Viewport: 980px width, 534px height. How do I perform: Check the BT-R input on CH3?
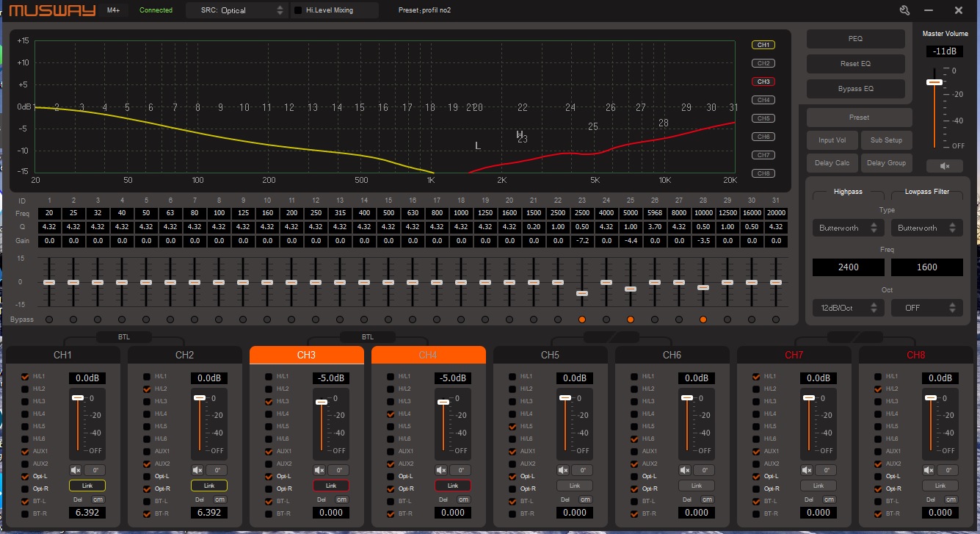(x=269, y=514)
